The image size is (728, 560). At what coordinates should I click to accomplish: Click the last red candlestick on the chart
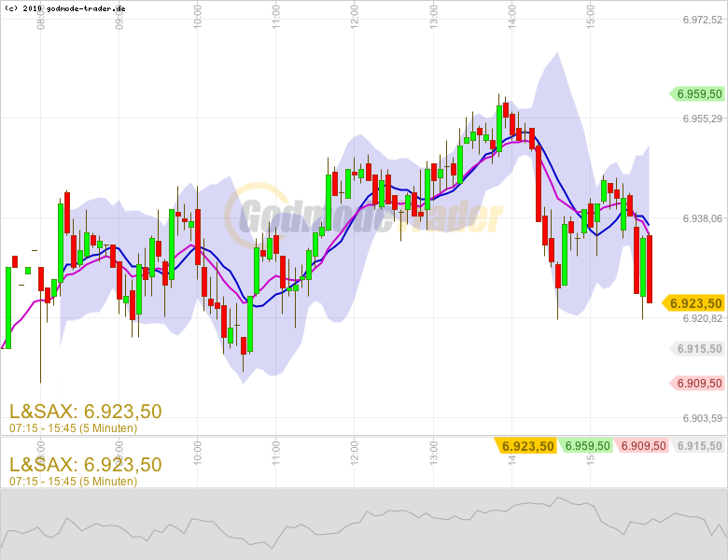click(650, 270)
